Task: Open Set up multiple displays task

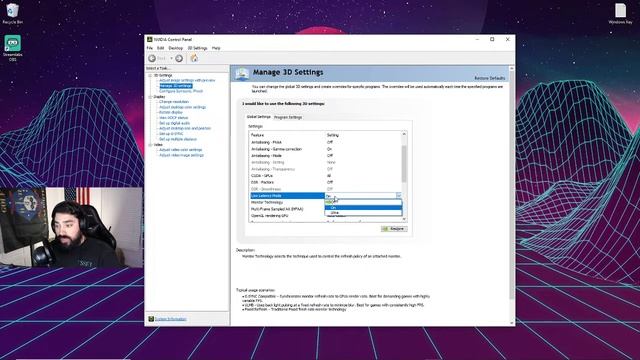Action: click(178, 139)
